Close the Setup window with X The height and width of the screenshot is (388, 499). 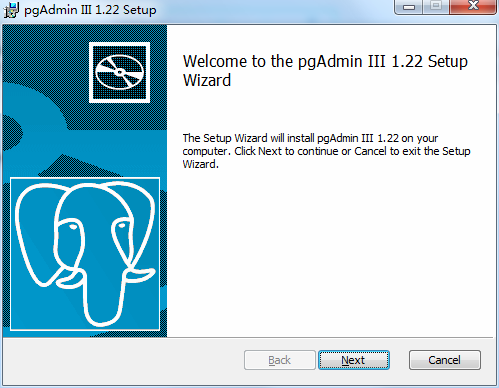(x=473, y=6)
